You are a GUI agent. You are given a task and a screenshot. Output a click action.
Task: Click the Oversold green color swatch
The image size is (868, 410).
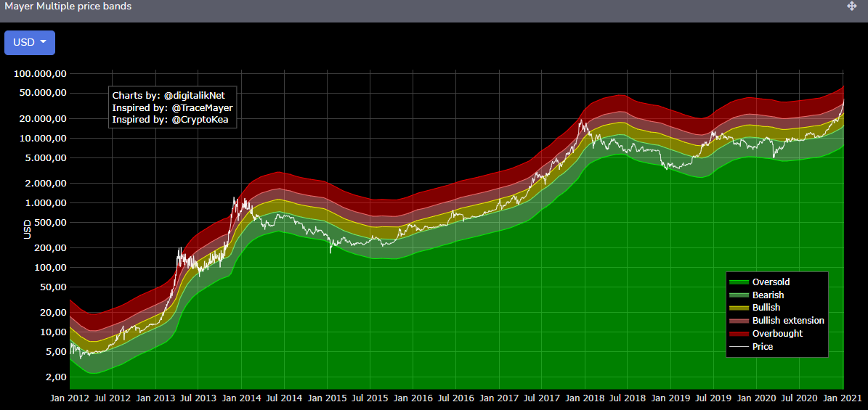pyautogui.click(x=739, y=282)
